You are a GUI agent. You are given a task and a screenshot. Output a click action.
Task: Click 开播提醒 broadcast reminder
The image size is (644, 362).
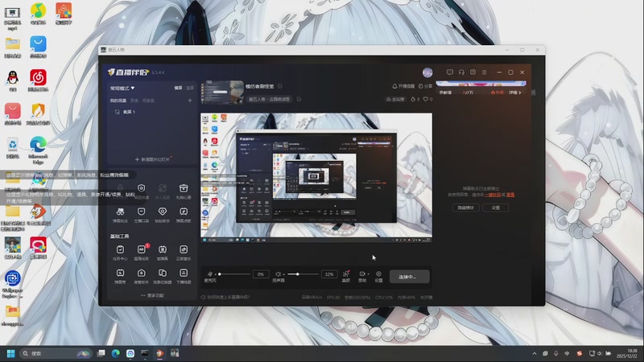point(403,86)
